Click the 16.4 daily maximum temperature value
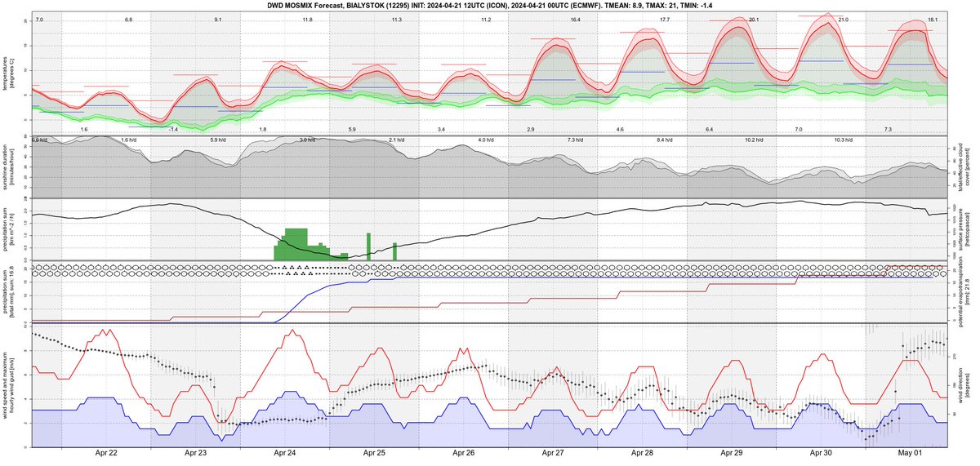980x466 pixels. click(576, 19)
